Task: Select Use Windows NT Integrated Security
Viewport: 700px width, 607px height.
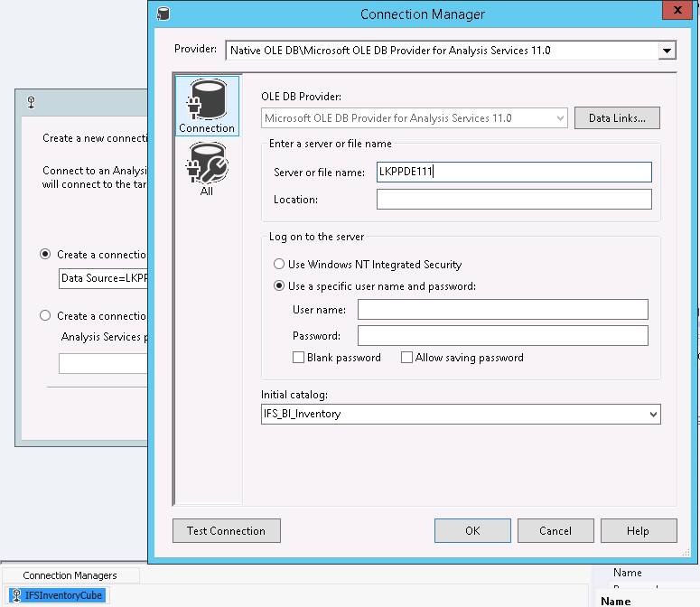Action: (280, 265)
